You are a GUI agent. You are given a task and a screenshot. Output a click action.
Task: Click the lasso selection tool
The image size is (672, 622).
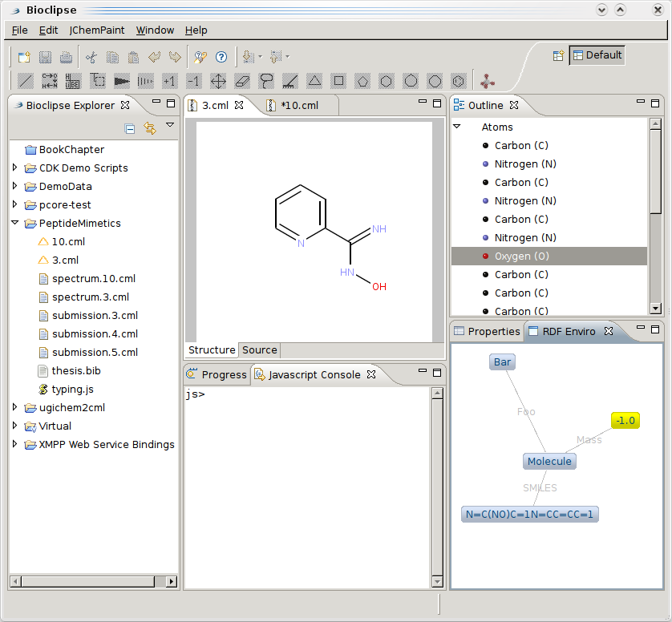(266, 81)
